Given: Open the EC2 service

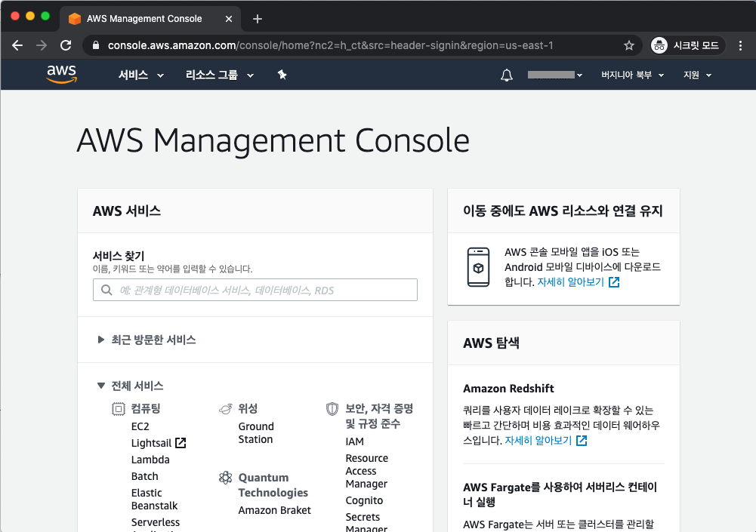Looking at the screenshot, I should [x=140, y=426].
